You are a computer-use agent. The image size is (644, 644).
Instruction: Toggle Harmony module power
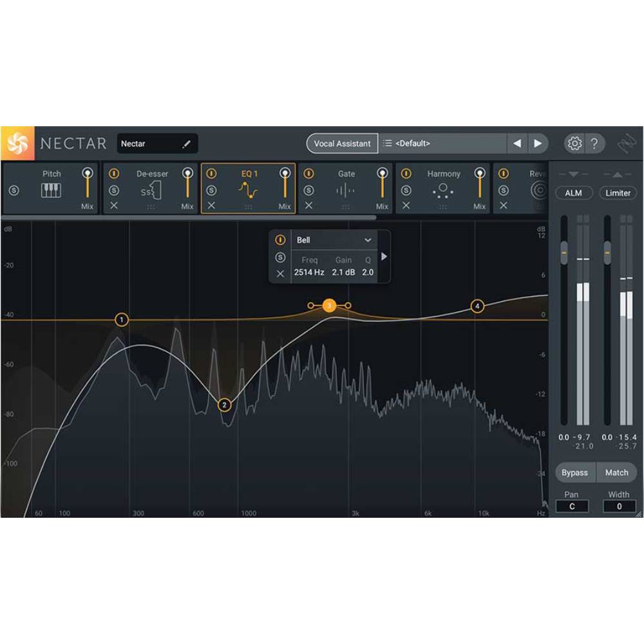click(x=406, y=174)
